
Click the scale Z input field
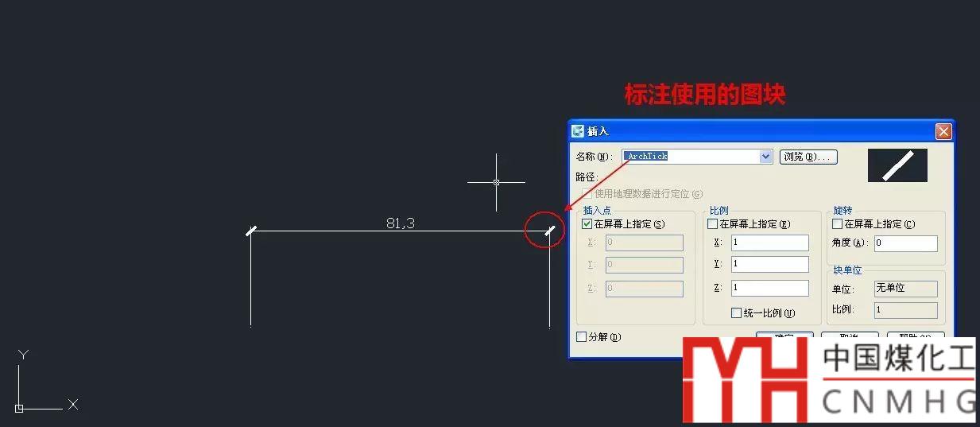769,288
